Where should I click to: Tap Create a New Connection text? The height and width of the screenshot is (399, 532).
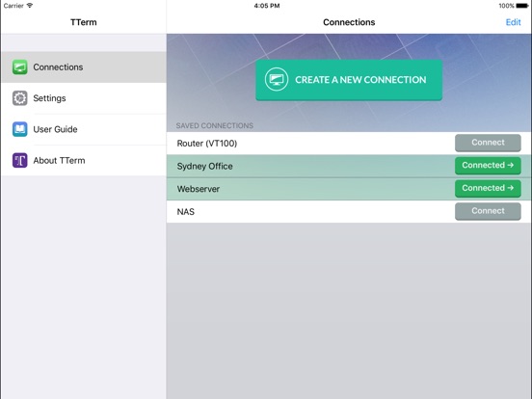tap(360, 80)
